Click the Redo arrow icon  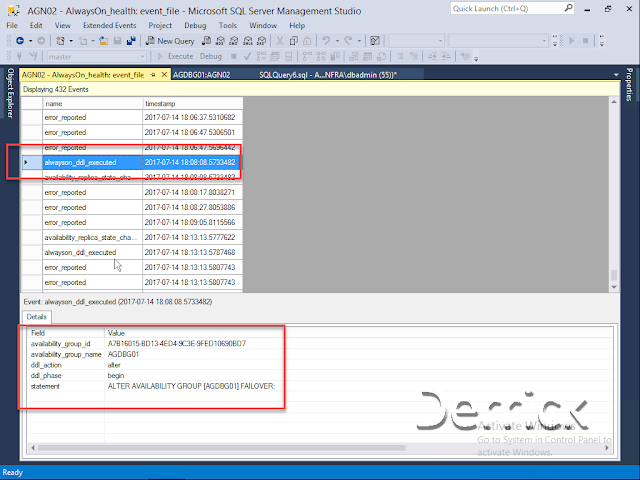coord(348,40)
